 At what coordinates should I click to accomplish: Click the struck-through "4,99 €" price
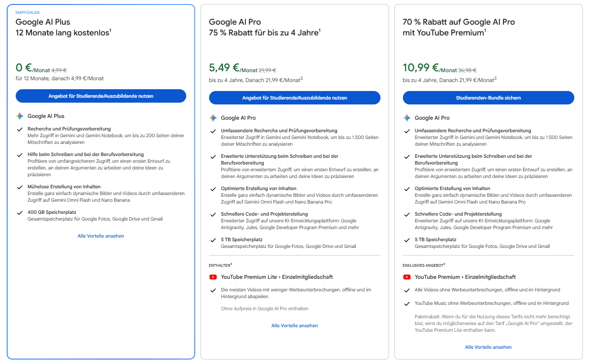click(59, 70)
